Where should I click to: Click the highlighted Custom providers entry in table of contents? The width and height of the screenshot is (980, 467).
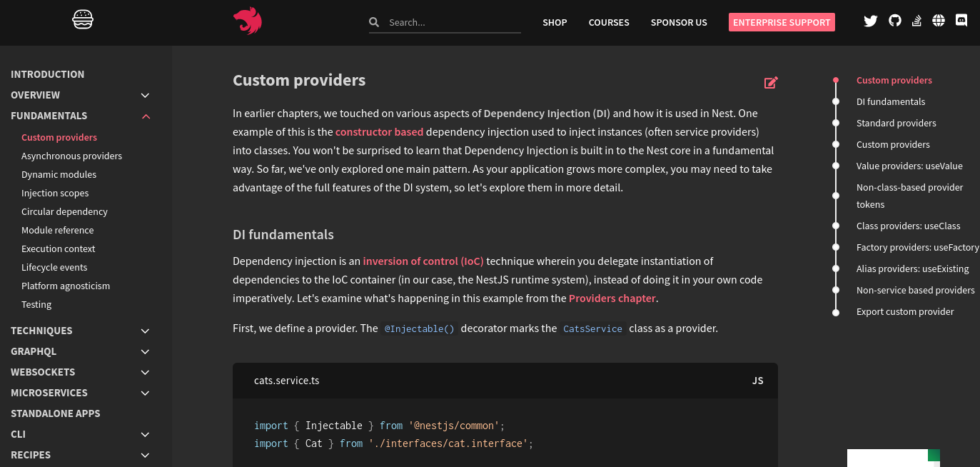click(894, 80)
